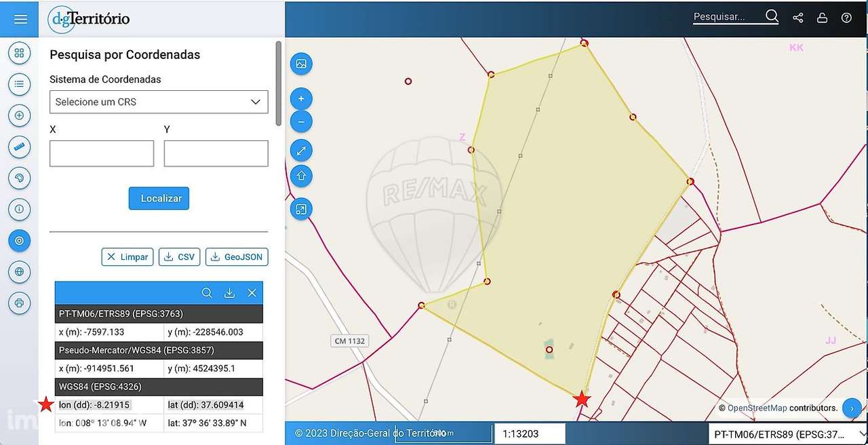Open the print map sidebar icon
Screen dimensions: 868x445
click(19, 303)
